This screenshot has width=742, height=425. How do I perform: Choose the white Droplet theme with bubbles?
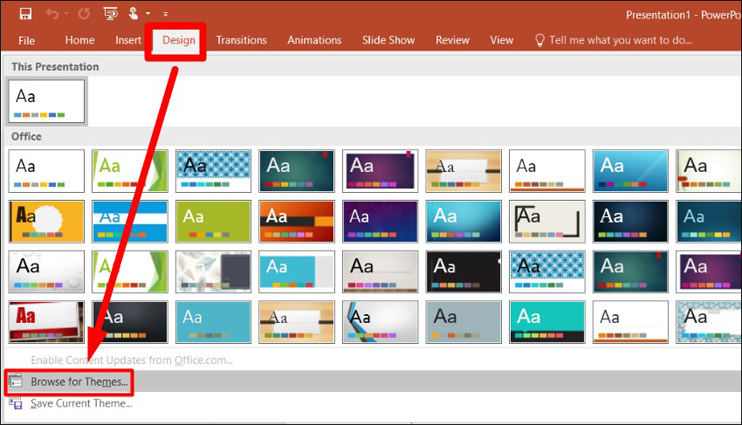46,272
